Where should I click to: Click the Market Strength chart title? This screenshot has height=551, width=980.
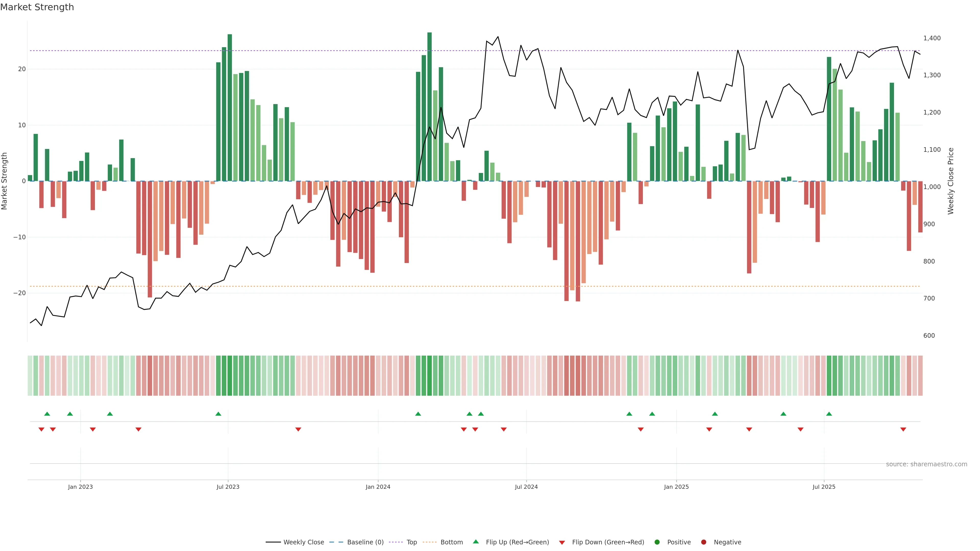[x=37, y=7]
